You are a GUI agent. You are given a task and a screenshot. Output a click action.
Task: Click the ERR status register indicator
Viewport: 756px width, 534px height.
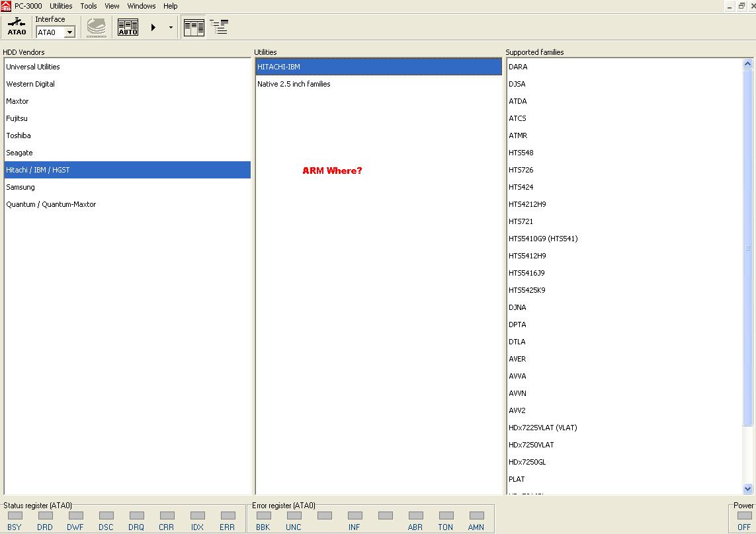pos(228,515)
